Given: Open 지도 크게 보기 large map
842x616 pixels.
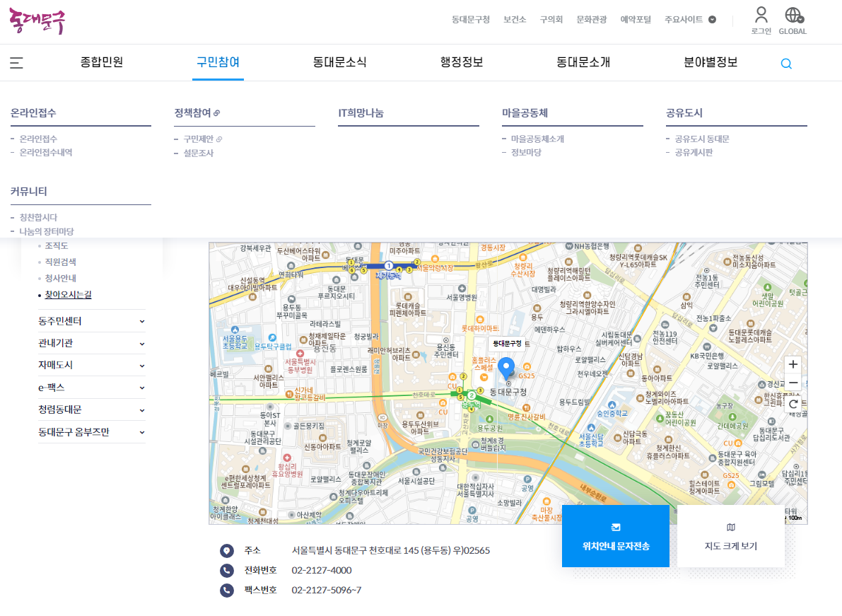Looking at the screenshot, I should (731, 536).
